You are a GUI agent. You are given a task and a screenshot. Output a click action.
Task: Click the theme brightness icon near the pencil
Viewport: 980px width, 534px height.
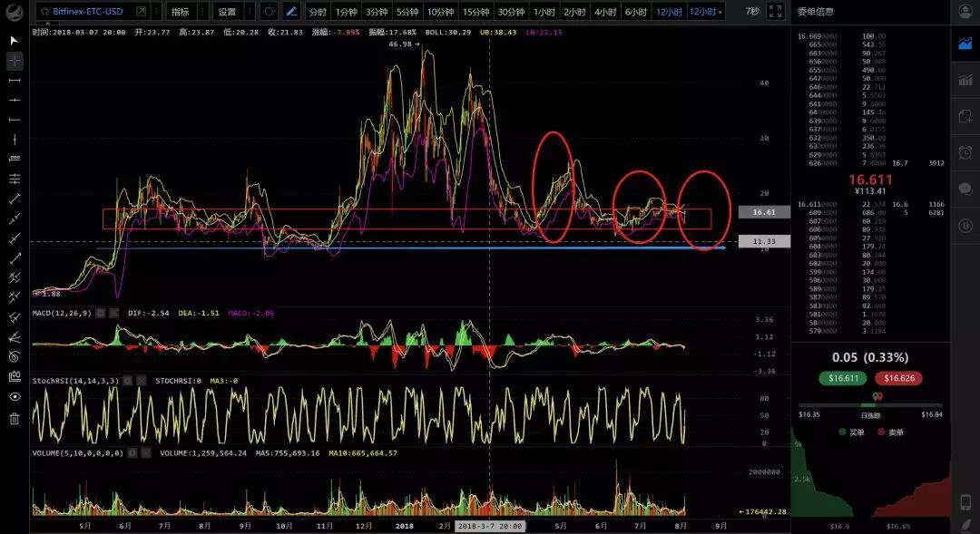269,12
